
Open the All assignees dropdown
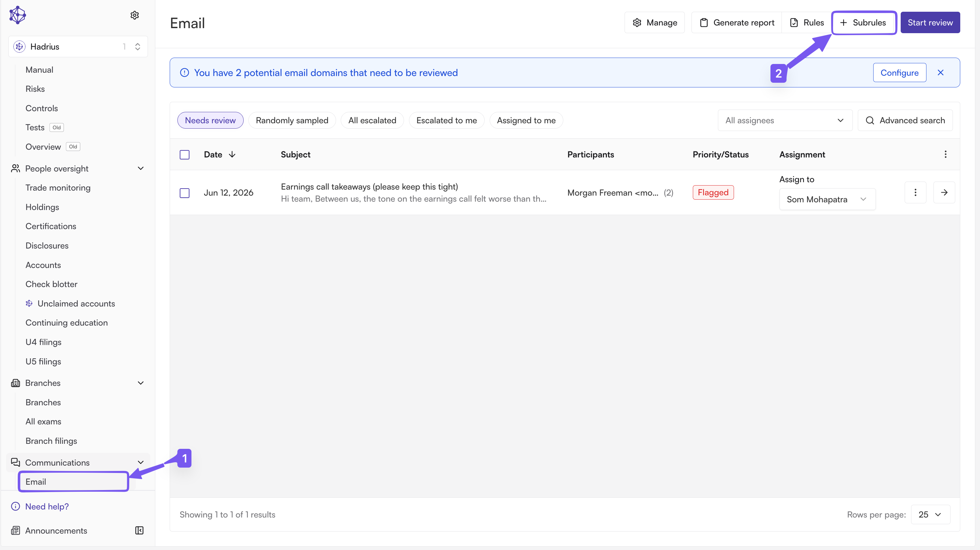pyautogui.click(x=785, y=120)
